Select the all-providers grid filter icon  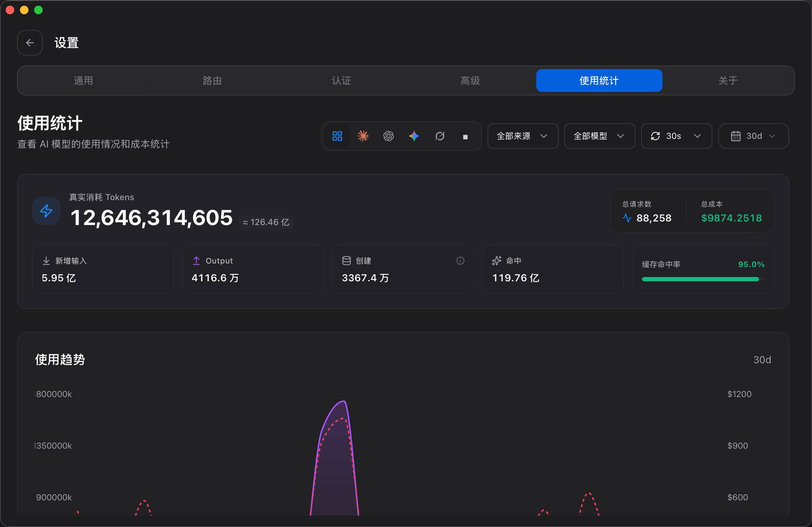click(x=337, y=136)
